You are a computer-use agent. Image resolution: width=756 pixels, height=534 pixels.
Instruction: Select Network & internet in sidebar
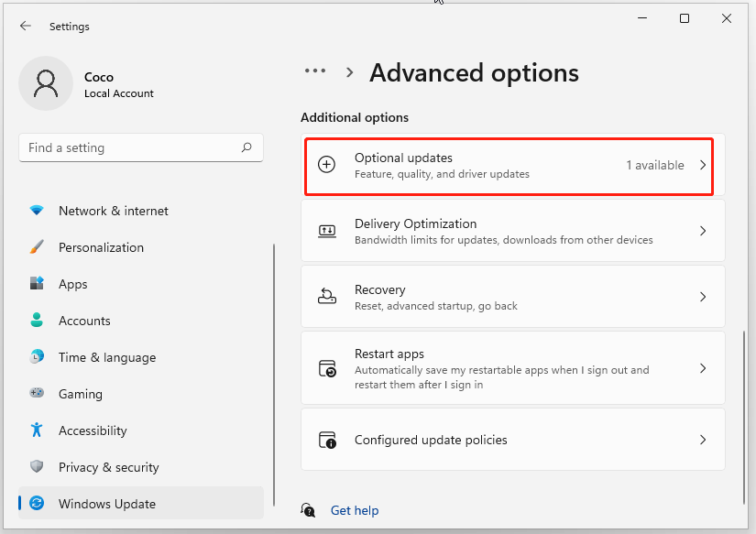pyautogui.click(x=141, y=211)
